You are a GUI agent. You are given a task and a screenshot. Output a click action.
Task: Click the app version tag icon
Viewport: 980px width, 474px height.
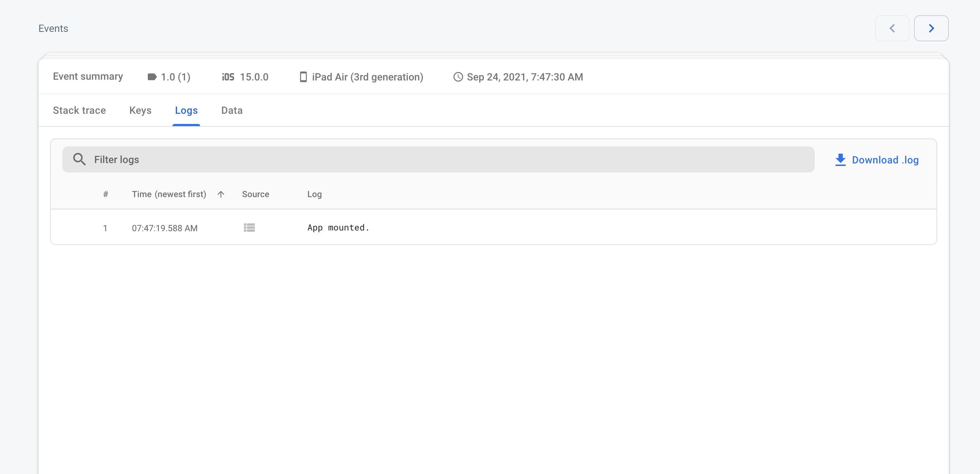pyautogui.click(x=152, y=77)
